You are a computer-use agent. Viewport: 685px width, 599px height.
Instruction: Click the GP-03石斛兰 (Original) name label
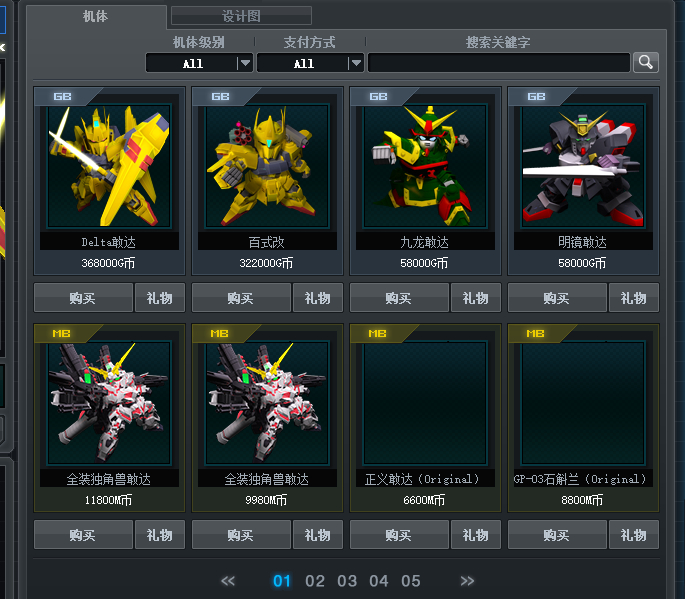coord(581,479)
